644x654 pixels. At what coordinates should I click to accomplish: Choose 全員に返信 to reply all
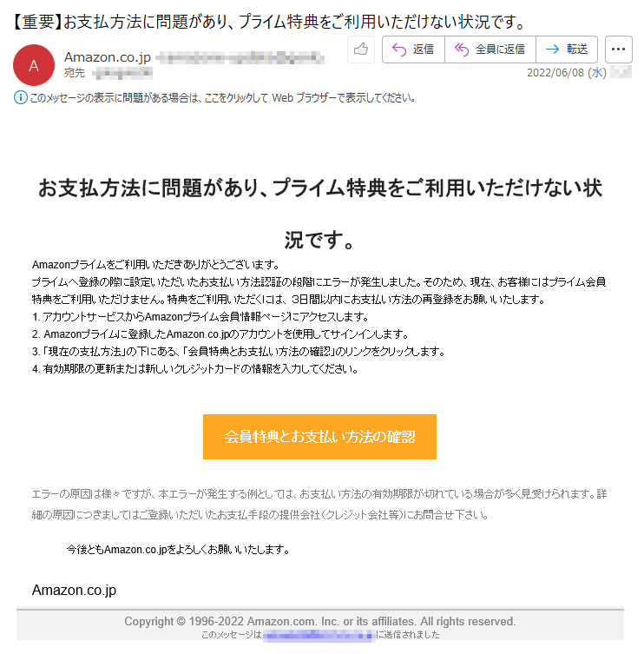tap(490, 50)
